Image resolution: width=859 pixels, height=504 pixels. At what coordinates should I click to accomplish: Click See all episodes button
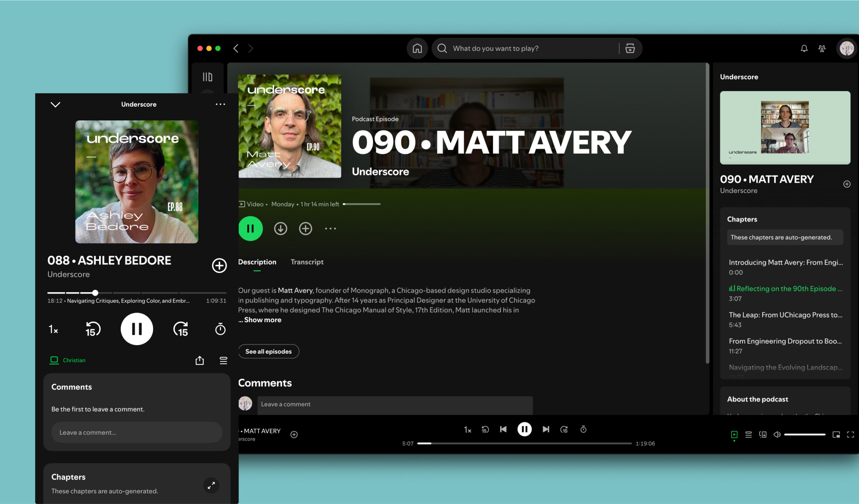[x=268, y=351]
